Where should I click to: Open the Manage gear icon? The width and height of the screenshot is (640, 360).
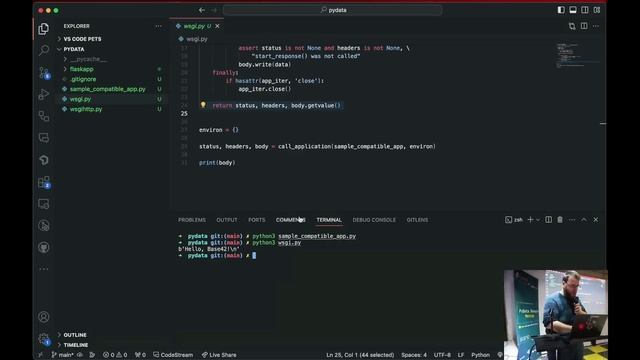tap(44, 338)
